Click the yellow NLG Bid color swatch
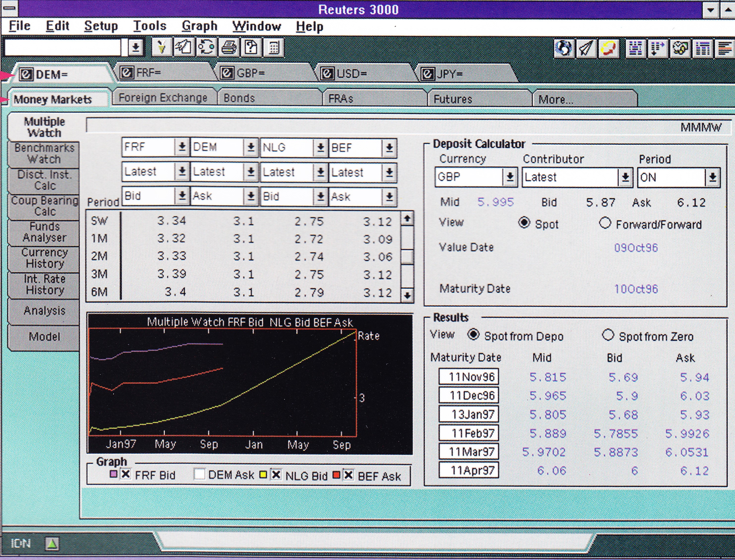 pos(263,474)
